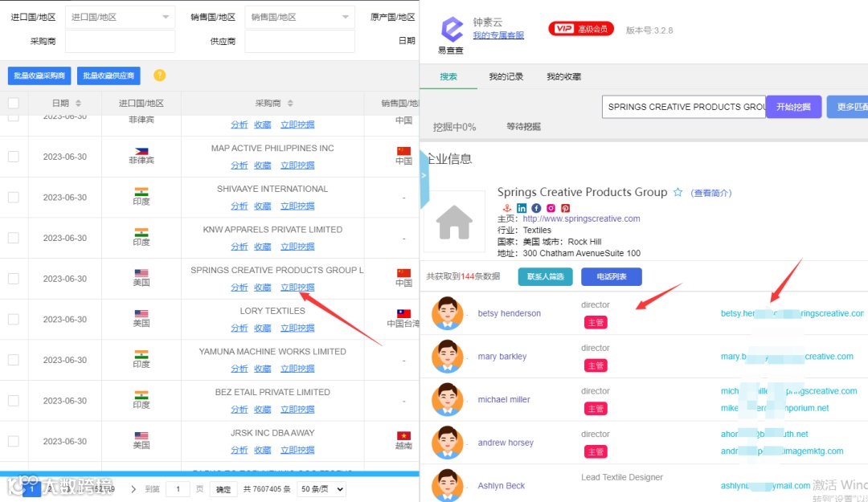Click the 易查查 logo

(x=452, y=32)
